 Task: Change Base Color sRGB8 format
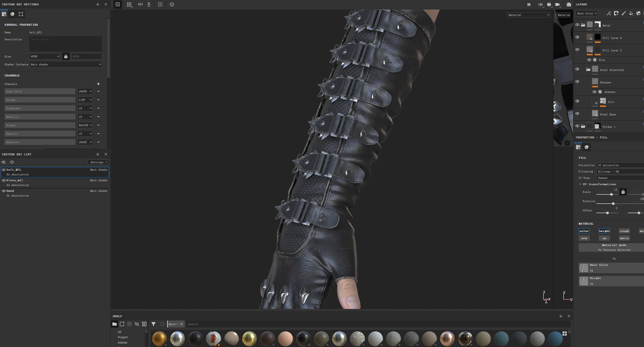click(85, 91)
